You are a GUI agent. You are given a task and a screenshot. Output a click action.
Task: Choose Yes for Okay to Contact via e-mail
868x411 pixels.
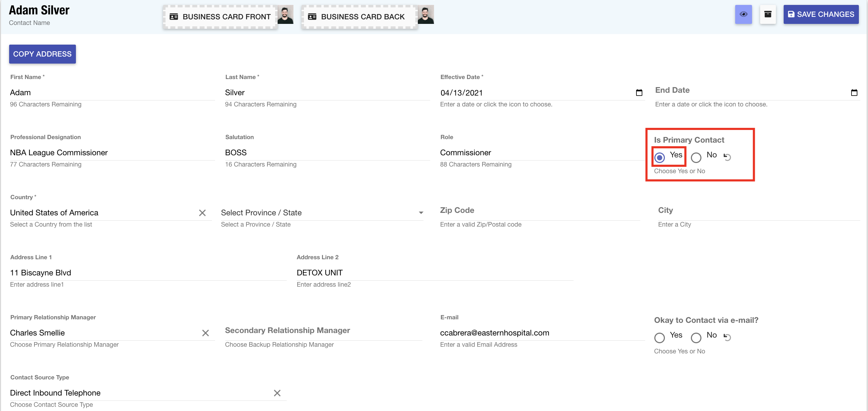[x=660, y=338]
